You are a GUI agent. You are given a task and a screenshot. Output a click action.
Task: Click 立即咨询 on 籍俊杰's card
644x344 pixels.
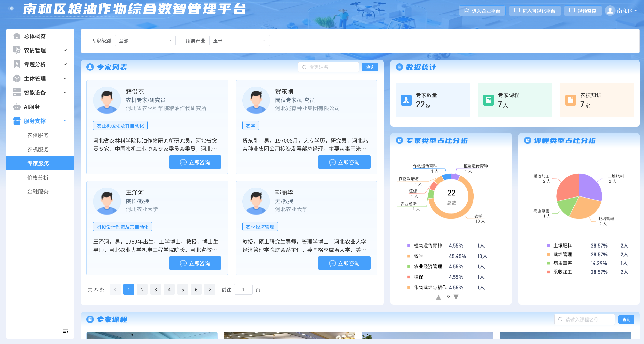point(195,162)
